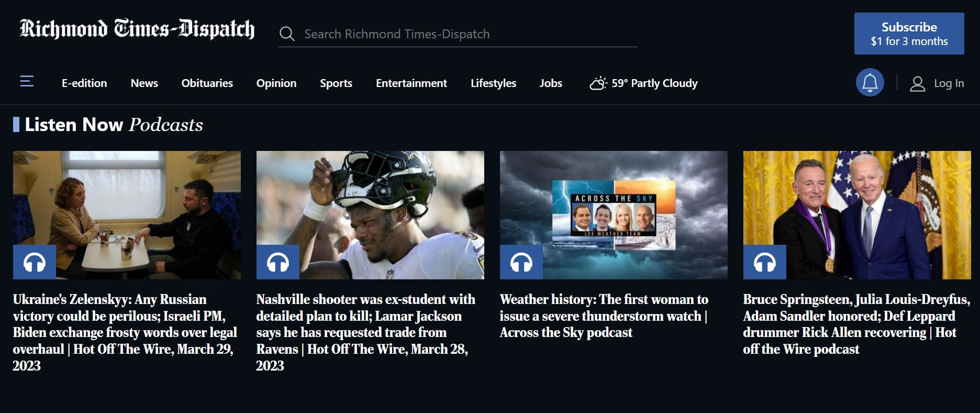The height and width of the screenshot is (413, 980).
Task: Click the user profile icon
Action: [917, 83]
